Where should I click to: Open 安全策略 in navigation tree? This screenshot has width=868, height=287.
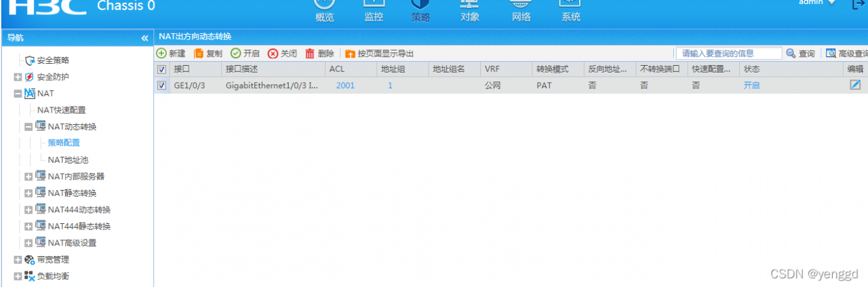click(x=53, y=60)
